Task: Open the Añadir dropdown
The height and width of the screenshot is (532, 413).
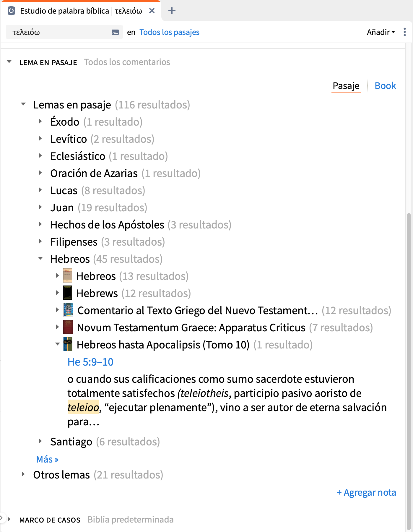Action: [381, 32]
